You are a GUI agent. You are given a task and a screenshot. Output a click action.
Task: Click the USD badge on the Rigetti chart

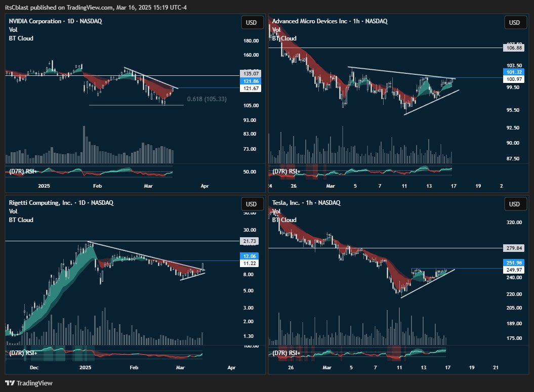coord(252,203)
